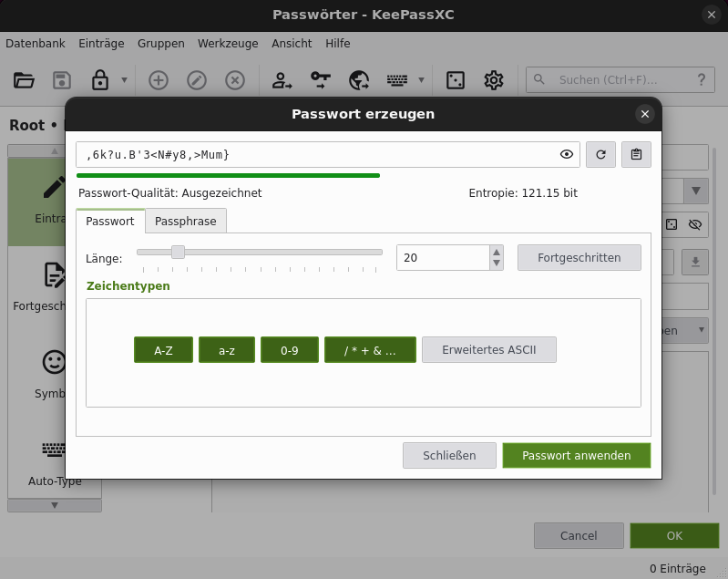Click the search field Suchen (Ctrl+F)
Image resolution: width=728 pixels, height=579 pixels.
click(620, 80)
